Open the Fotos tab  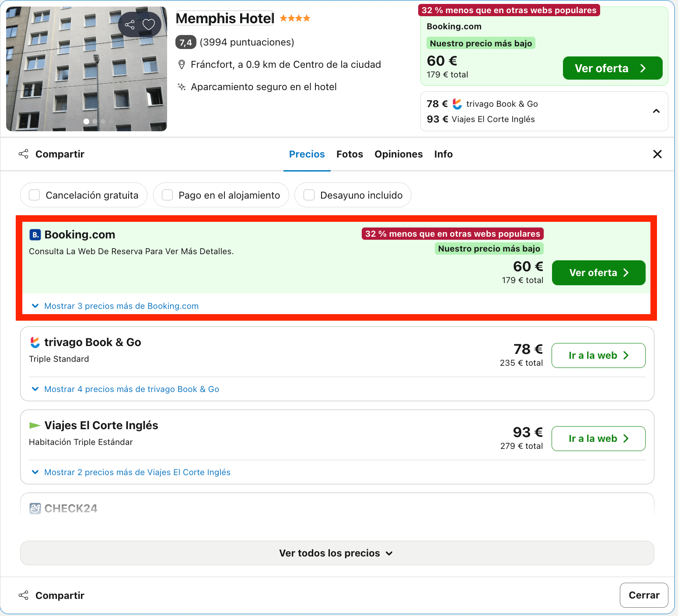[x=349, y=154]
